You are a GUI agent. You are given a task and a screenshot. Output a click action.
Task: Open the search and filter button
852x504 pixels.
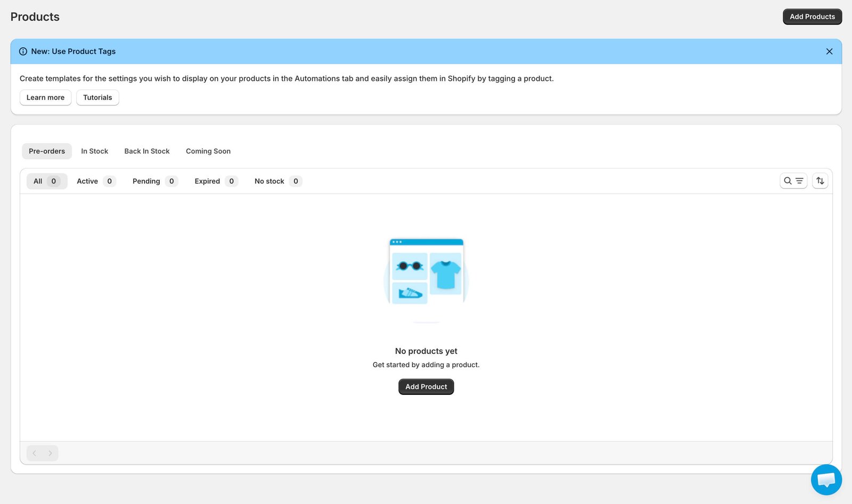[x=793, y=181]
